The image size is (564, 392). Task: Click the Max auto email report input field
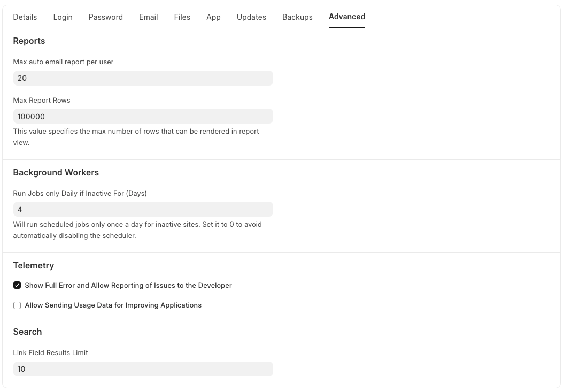pos(143,78)
